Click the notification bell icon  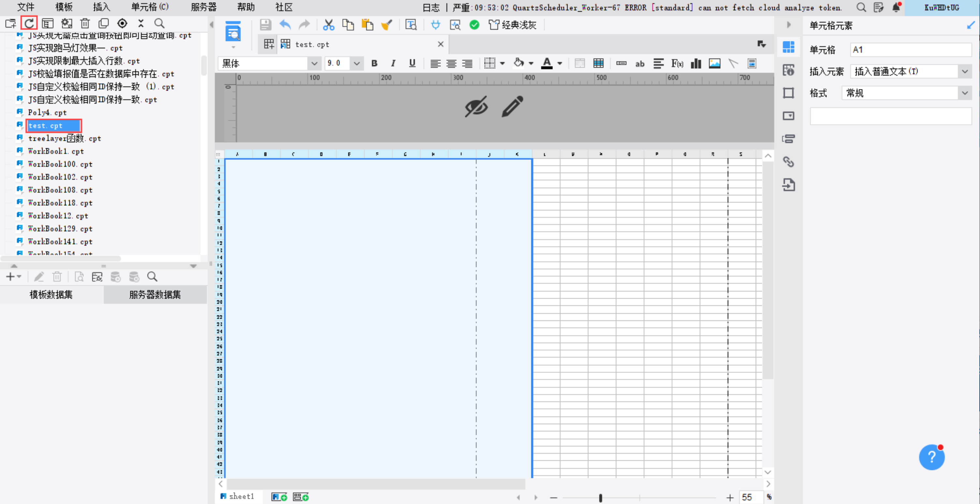pyautogui.click(x=896, y=7)
